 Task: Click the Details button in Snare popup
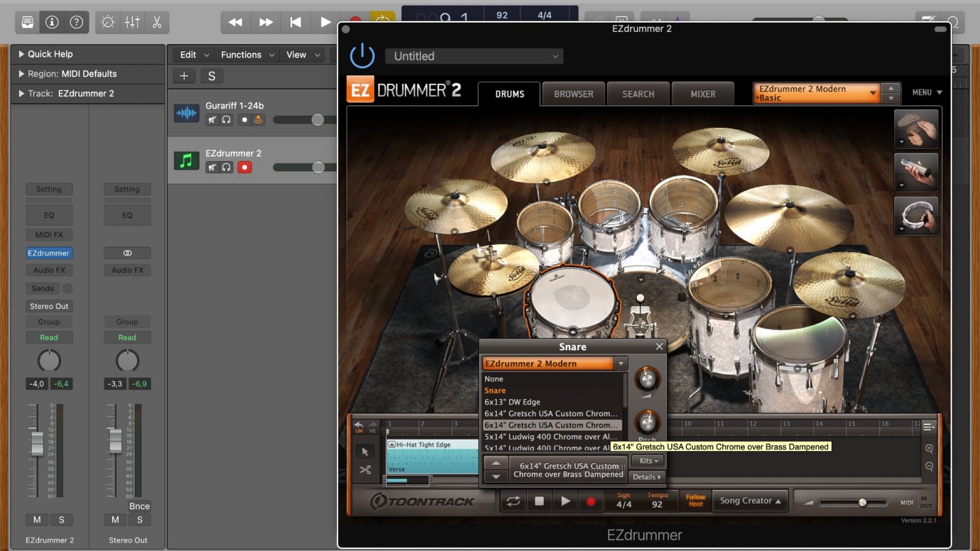pos(647,477)
